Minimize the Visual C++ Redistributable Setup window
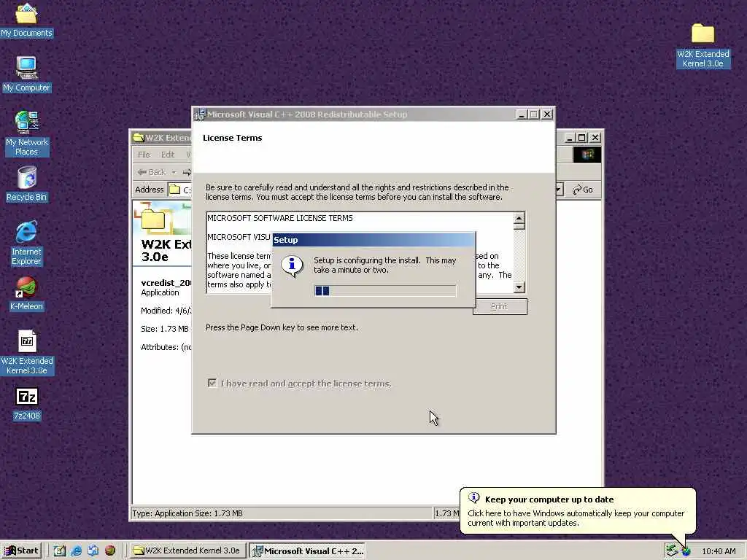Viewport: 747px width, 560px height. (x=521, y=114)
